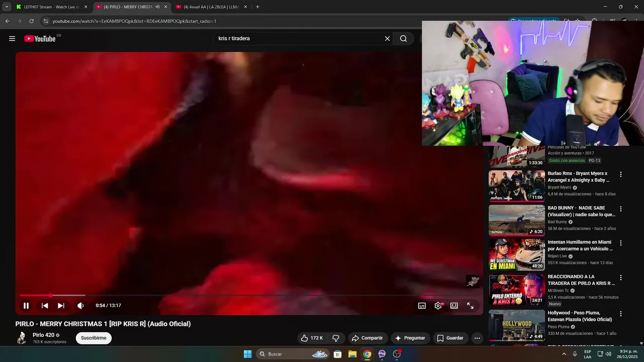Open options menu for BAD BUNNY video
Viewport: 644px width, 362px height.
(x=621, y=209)
